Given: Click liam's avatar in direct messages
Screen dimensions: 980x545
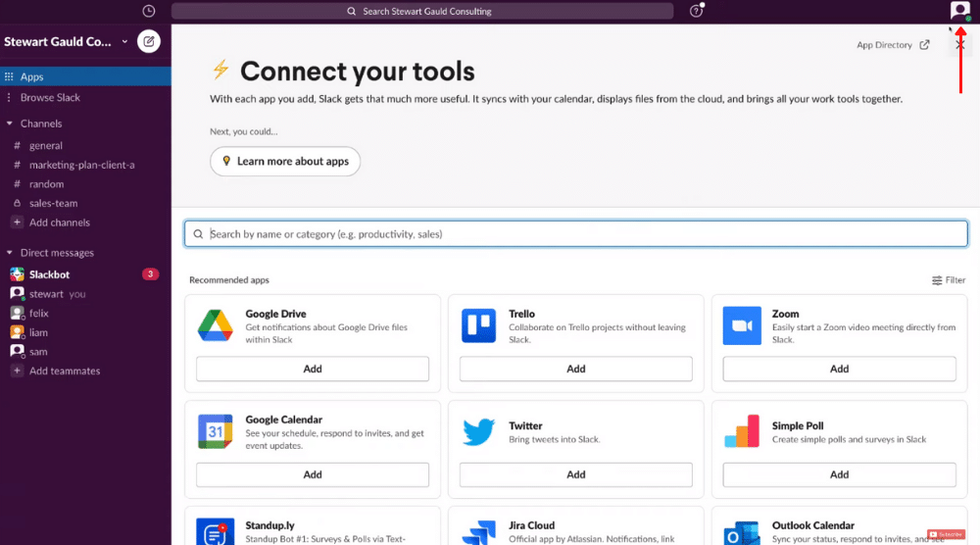Looking at the screenshot, I should (x=17, y=332).
